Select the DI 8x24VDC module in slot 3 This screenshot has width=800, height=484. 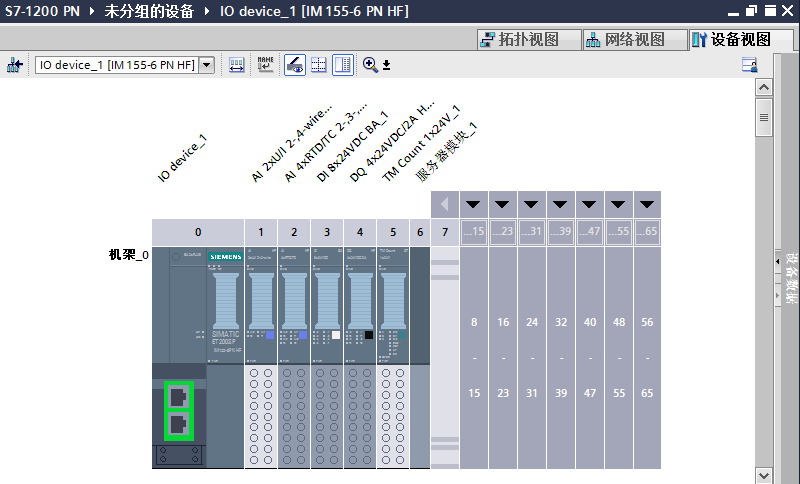(x=327, y=357)
